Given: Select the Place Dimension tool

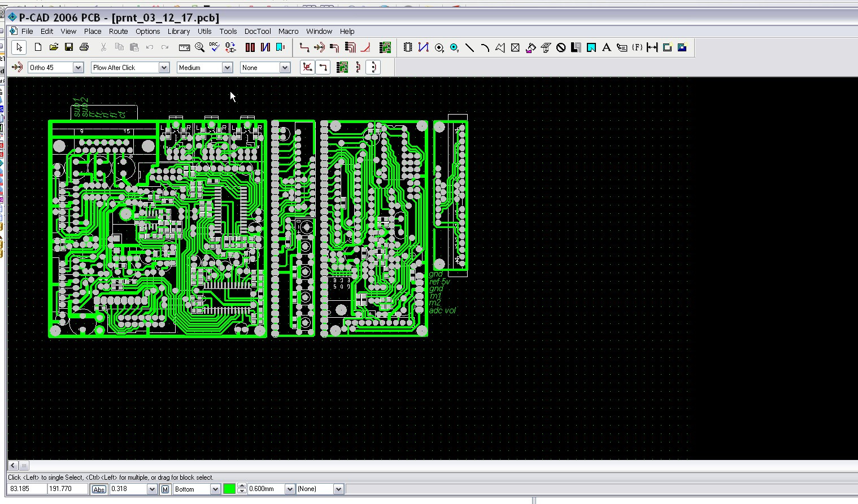Looking at the screenshot, I should 652,47.
